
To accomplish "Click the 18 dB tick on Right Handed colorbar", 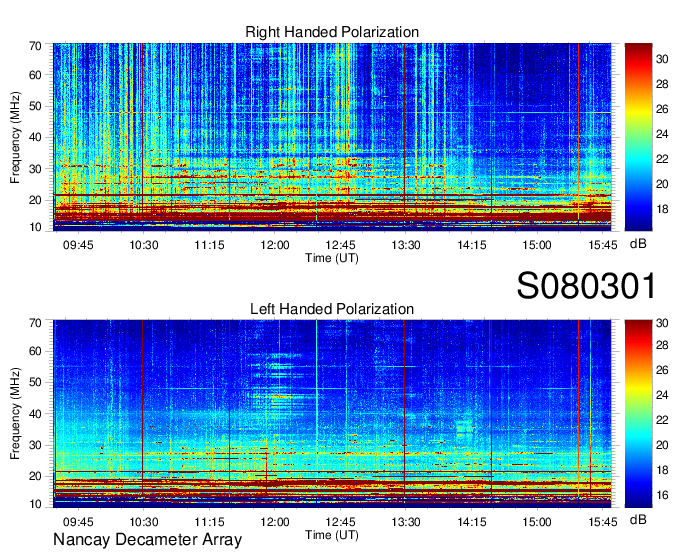I will (x=662, y=209).
